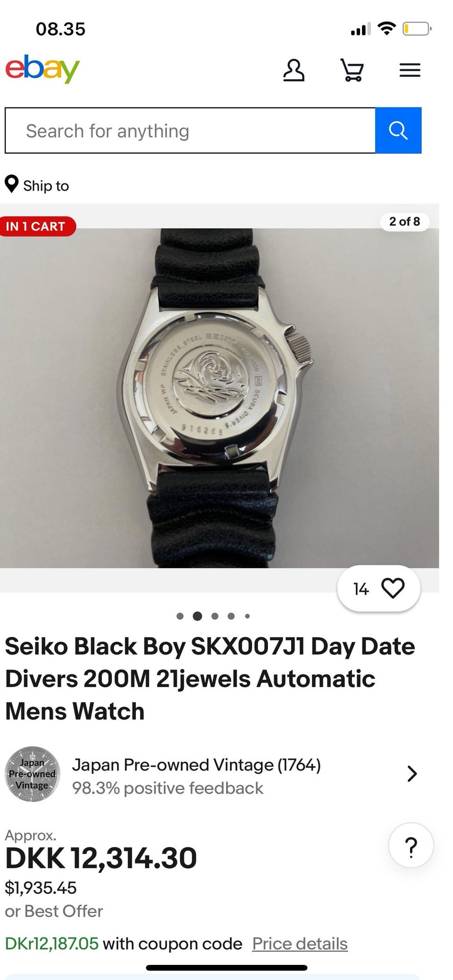Tap the IN 1 CART badge
Viewport: 453px width, 980px height.
coord(37,226)
